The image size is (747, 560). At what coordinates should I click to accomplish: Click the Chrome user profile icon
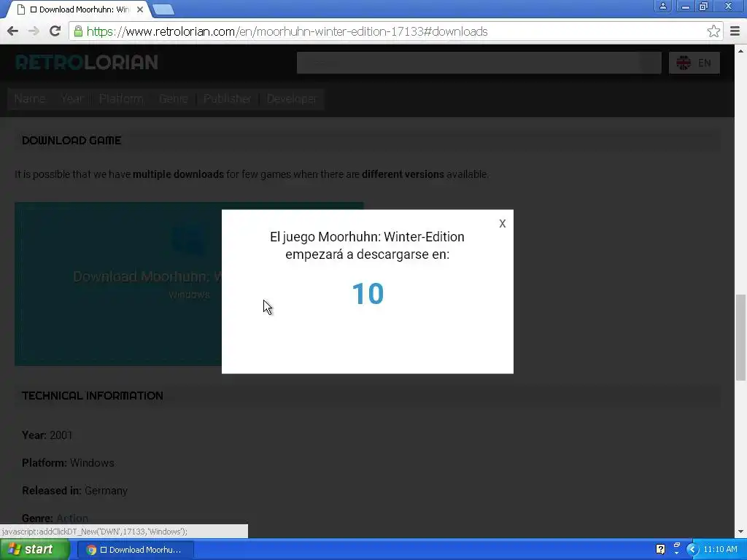point(662,6)
